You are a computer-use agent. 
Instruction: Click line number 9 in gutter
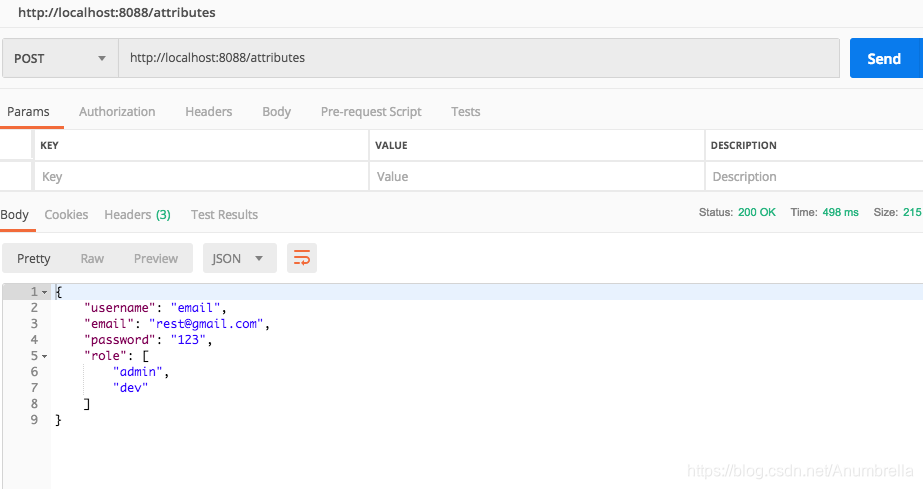34,420
